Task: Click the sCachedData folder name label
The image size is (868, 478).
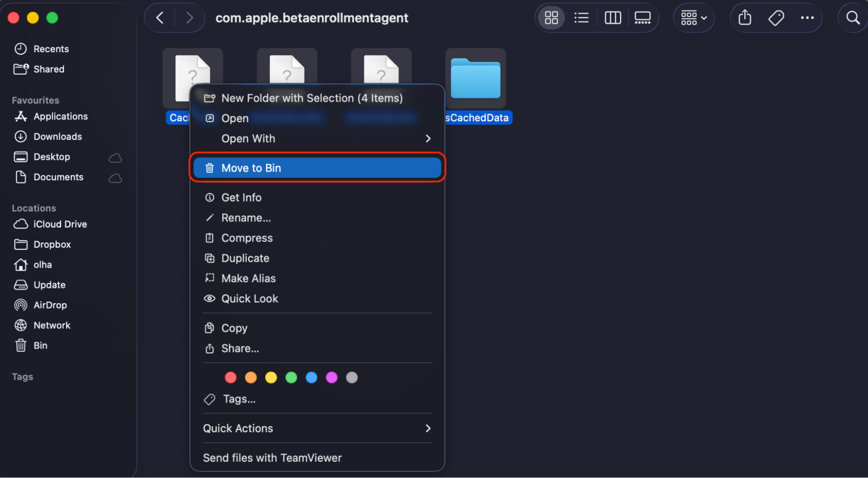Action: coord(478,118)
